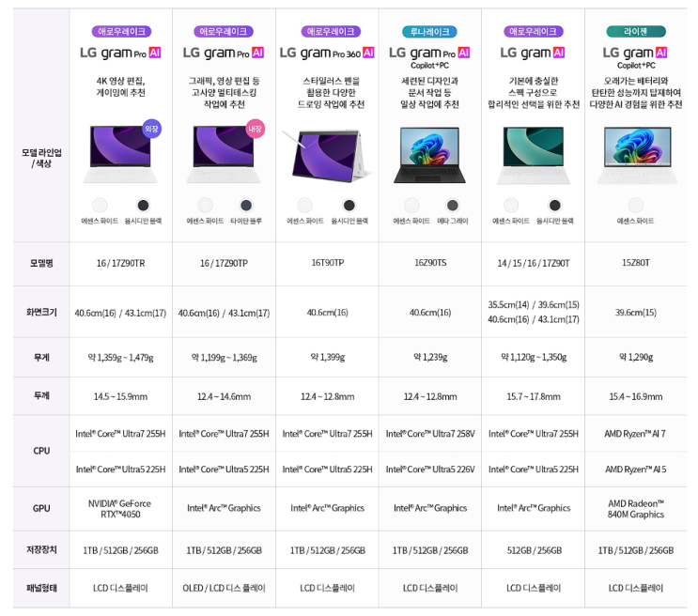Click weight 약 1,359g ~ 1,479g
Screen dimensions: 698x616
point(120,358)
